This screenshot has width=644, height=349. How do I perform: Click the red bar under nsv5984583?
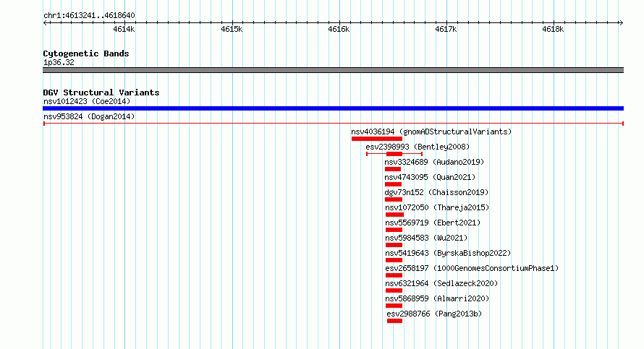pyautogui.click(x=394, y=245)
